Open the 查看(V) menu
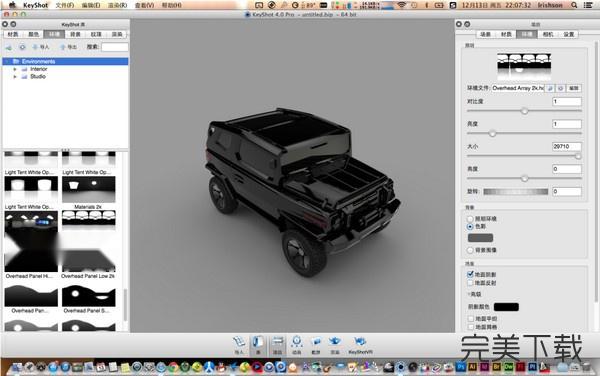The height and width of the screenshot is (376, 600). coord(145,5)
